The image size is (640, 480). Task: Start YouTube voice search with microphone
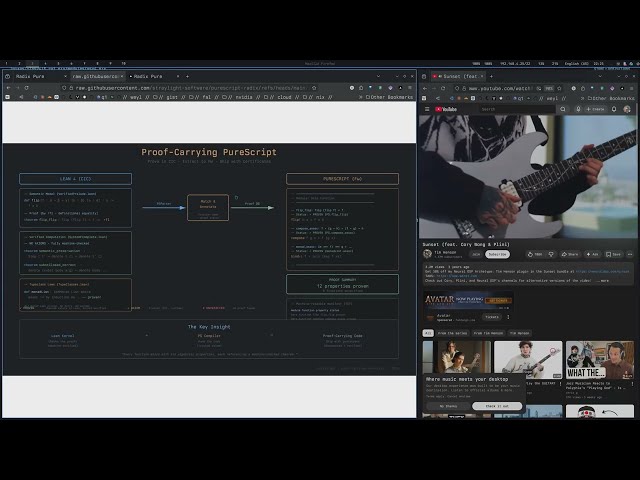(578, 109)
